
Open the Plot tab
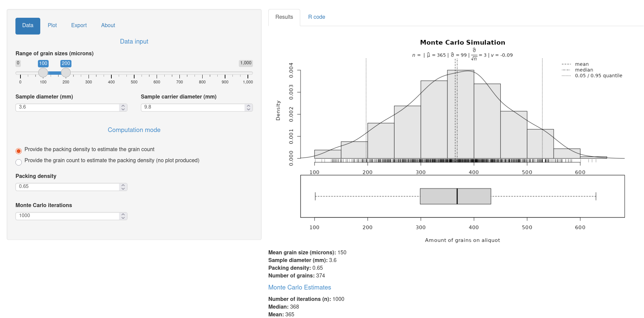[x=52, y=25]
